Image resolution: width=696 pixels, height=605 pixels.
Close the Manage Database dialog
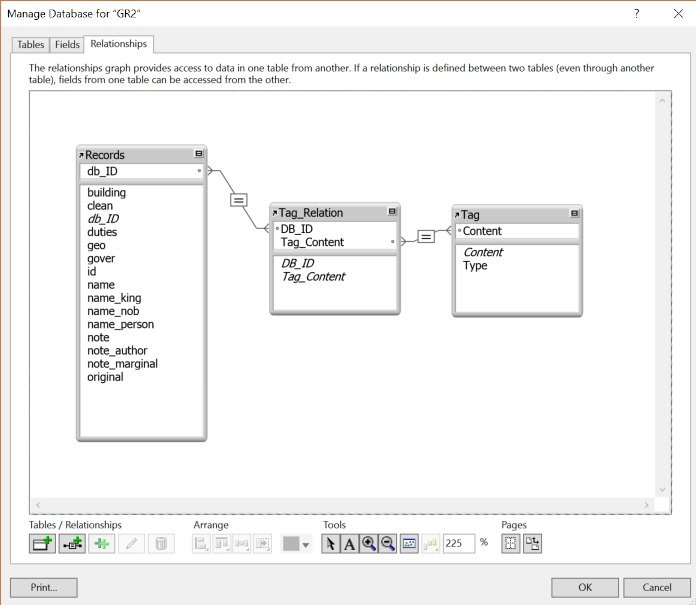click(678, 13)
